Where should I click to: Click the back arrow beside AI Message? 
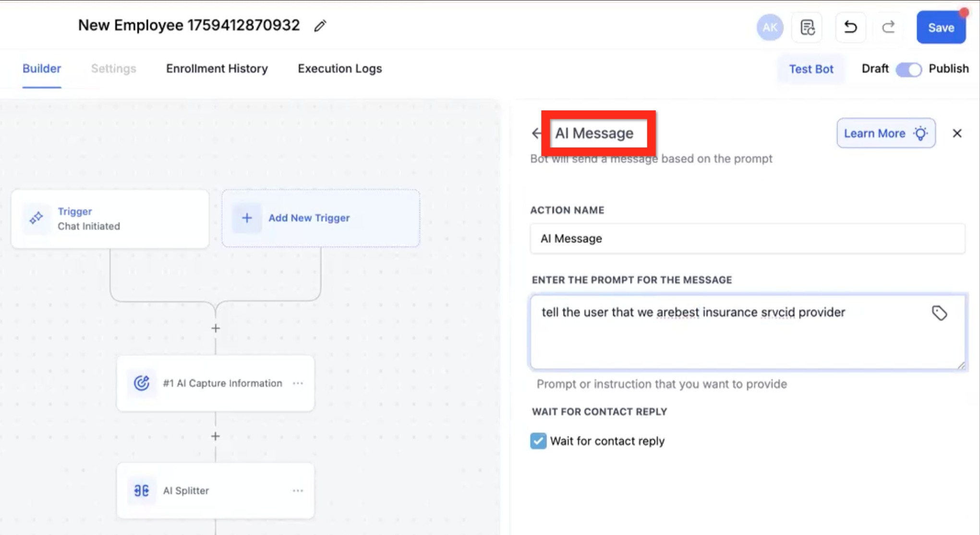pyautogui.click(x=536, y=133)
